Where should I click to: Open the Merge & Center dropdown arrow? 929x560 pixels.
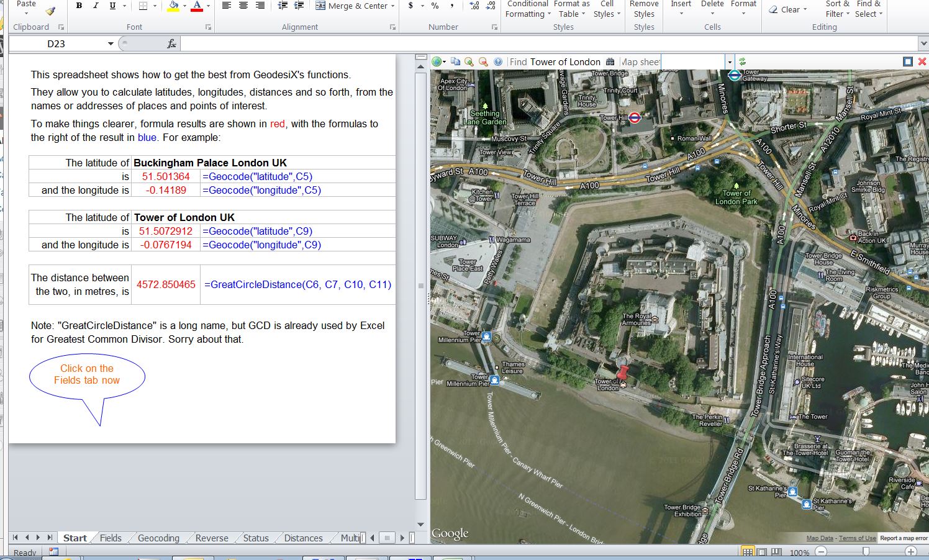[392, 6]
